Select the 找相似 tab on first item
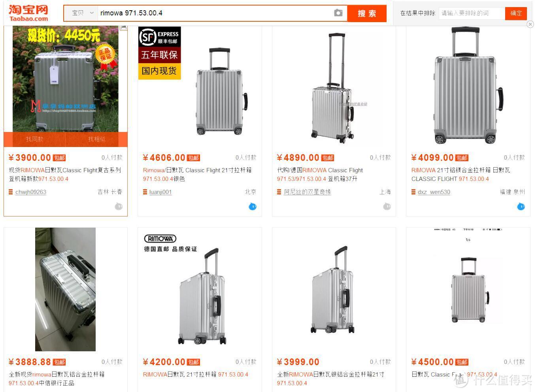 click(96, 139)
